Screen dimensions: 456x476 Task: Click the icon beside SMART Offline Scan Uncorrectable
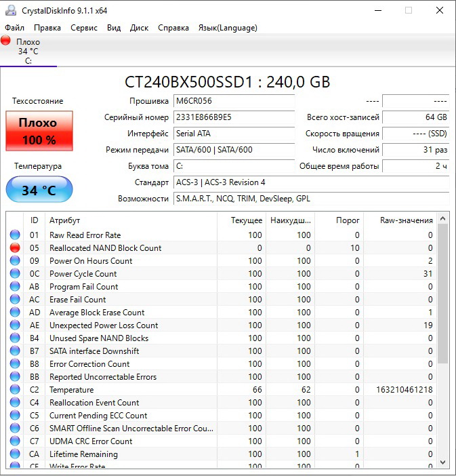(x=15, y=428)
